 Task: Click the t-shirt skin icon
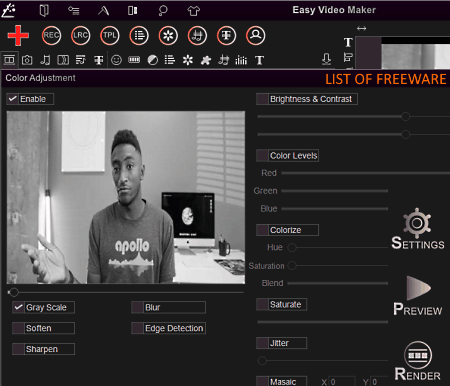[194, 11]
